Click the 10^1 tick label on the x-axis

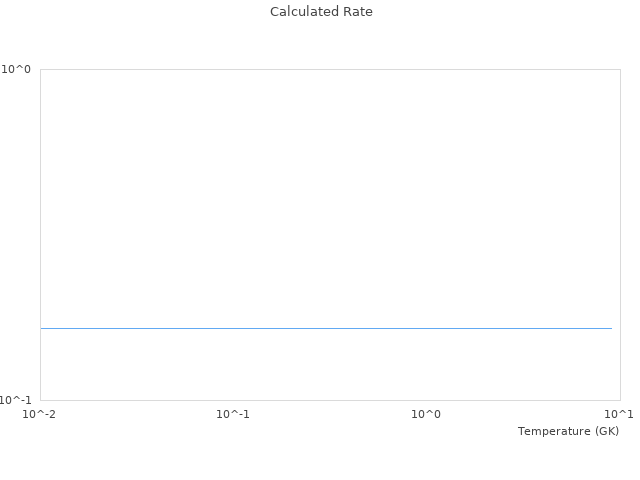pyautogui.click(x=619, y=414)
